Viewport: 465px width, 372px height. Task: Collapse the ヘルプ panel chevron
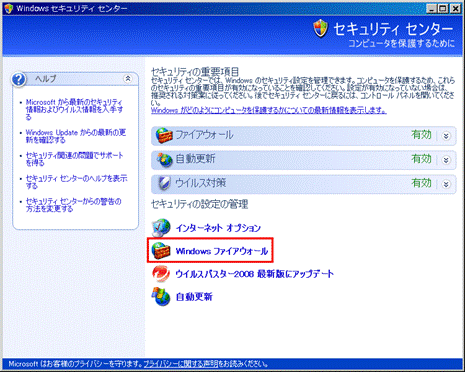pyautogui.click(x=128, y=79)
